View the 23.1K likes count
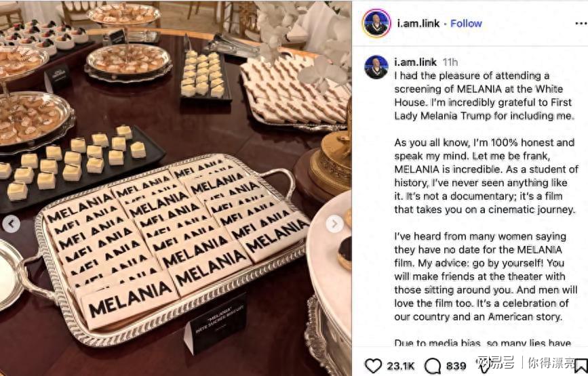The height and width of the screenshot is (376, 588). coord(401,366)
